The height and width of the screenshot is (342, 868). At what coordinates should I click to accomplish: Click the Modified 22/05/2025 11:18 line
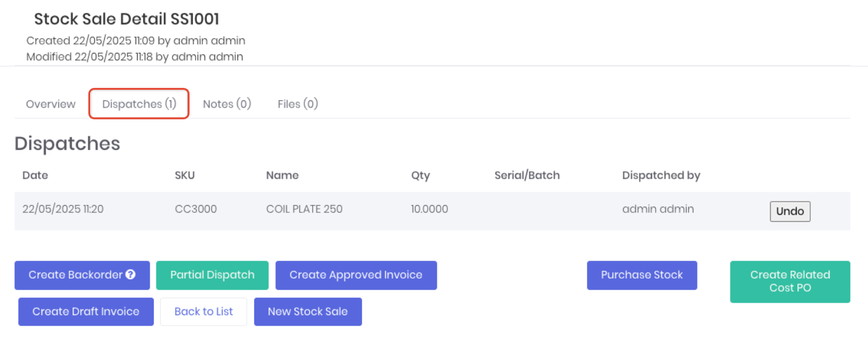point(135,57)
